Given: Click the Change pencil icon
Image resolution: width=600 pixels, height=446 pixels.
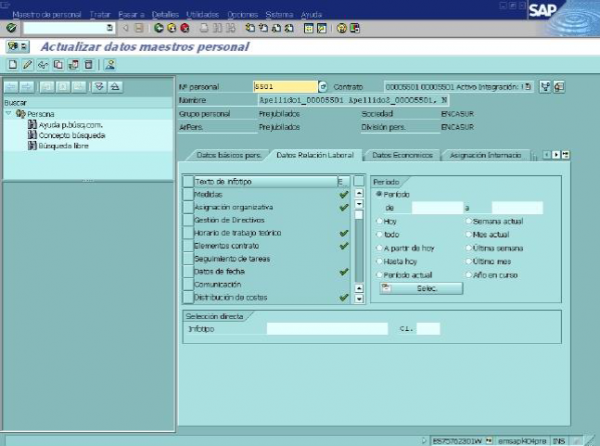Looking at the screenshot, I should (x=28, y=65).
